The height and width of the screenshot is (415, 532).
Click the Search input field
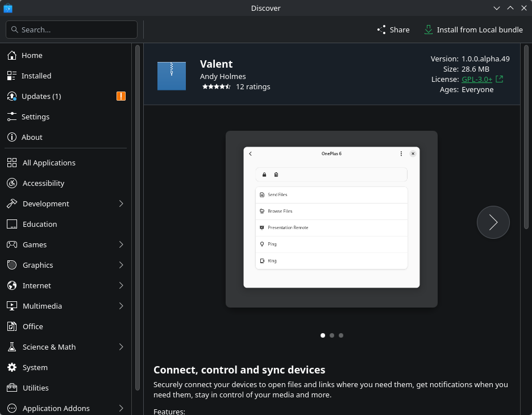[x=72, y=30]
